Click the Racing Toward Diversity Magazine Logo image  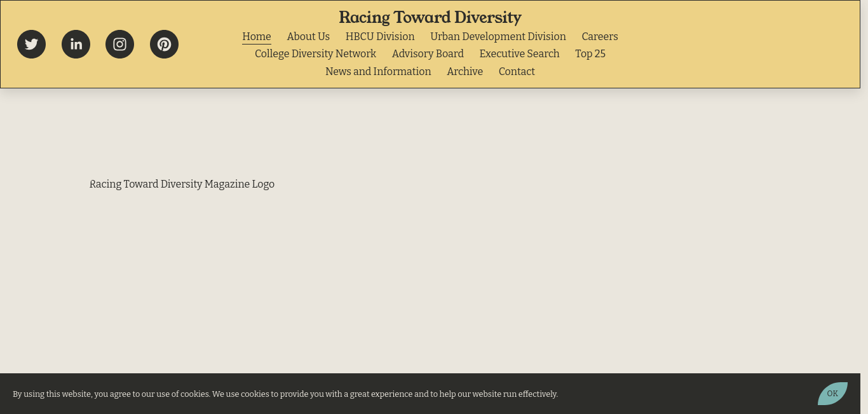(182, 184)
